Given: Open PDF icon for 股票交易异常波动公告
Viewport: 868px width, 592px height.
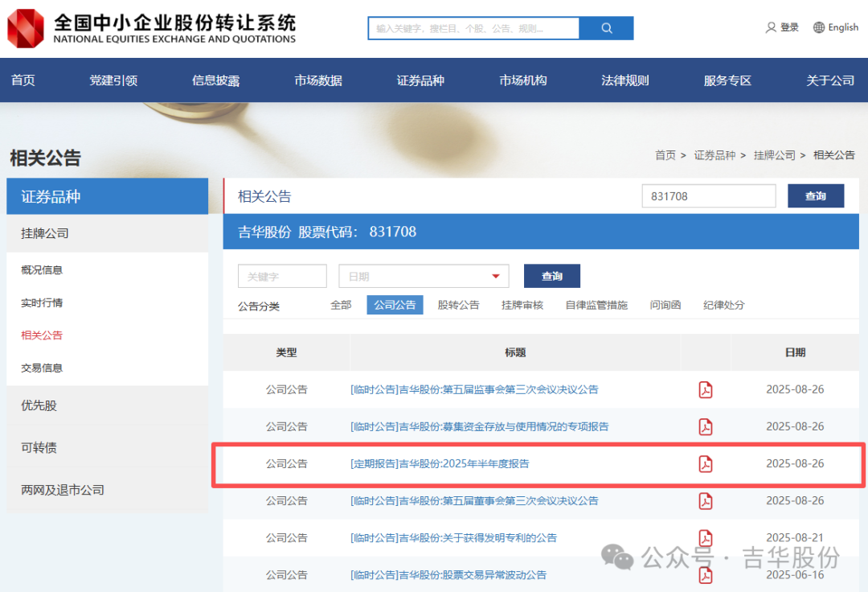Looking at the screenshot, I should pyautogui.click(x=705, y=574).
